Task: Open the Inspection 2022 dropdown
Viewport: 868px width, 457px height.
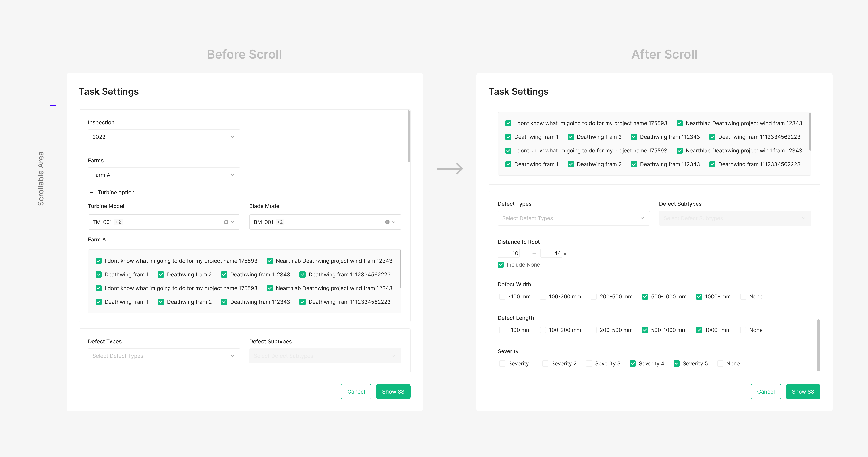Action: coord(164,137)
